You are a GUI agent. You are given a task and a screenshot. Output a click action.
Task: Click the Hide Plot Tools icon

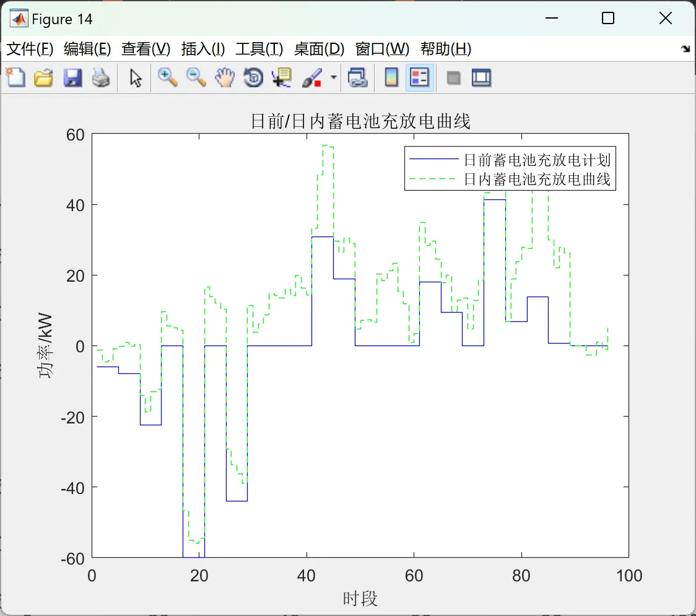[453, 78]
